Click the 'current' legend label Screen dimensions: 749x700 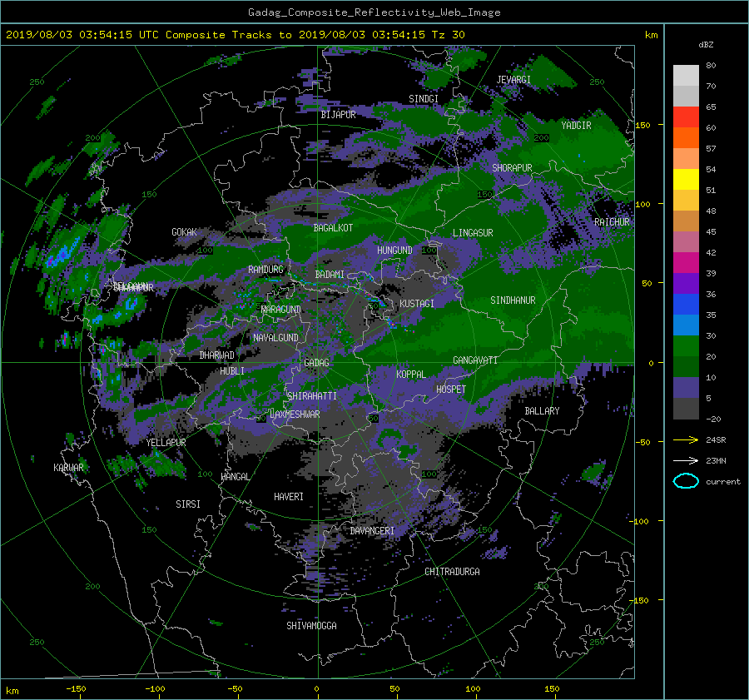pos(722,482)
